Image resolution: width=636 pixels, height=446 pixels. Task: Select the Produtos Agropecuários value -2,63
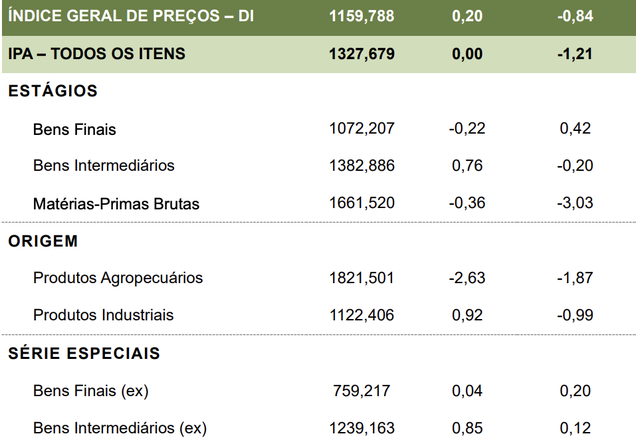pyautogui.click(x=468, y=278)
